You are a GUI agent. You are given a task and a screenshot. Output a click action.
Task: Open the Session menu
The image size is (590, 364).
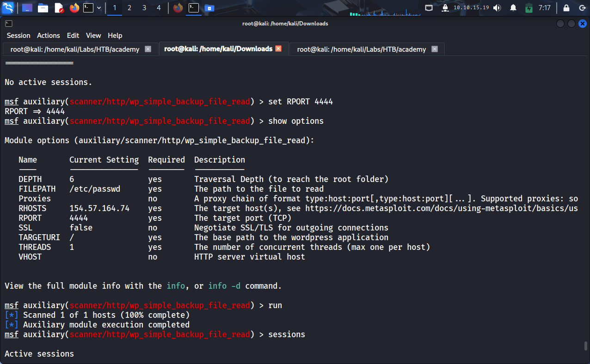[x=18, y=36]
